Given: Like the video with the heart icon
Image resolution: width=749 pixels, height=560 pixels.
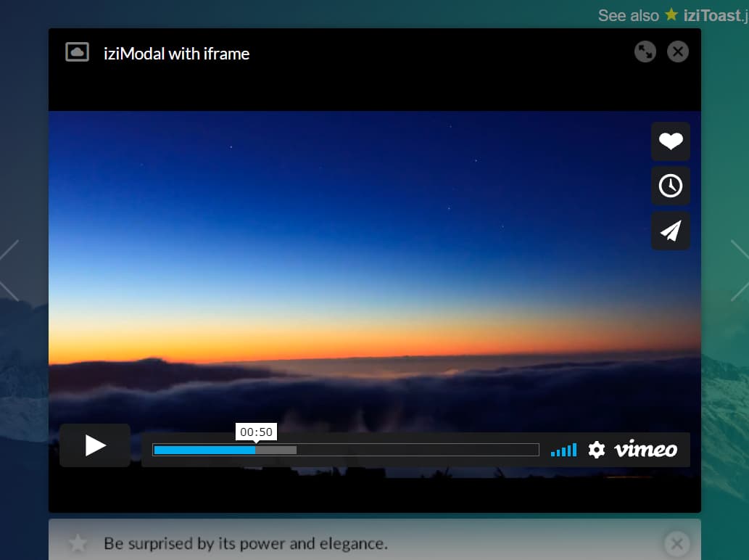Looking at the screenshot, I should (670, 141).
